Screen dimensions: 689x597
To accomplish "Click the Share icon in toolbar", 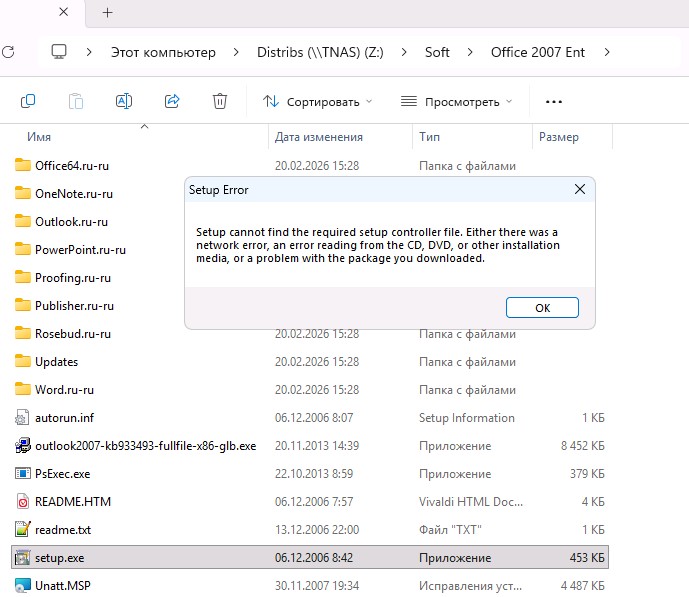I will click(x=172, y=101).
